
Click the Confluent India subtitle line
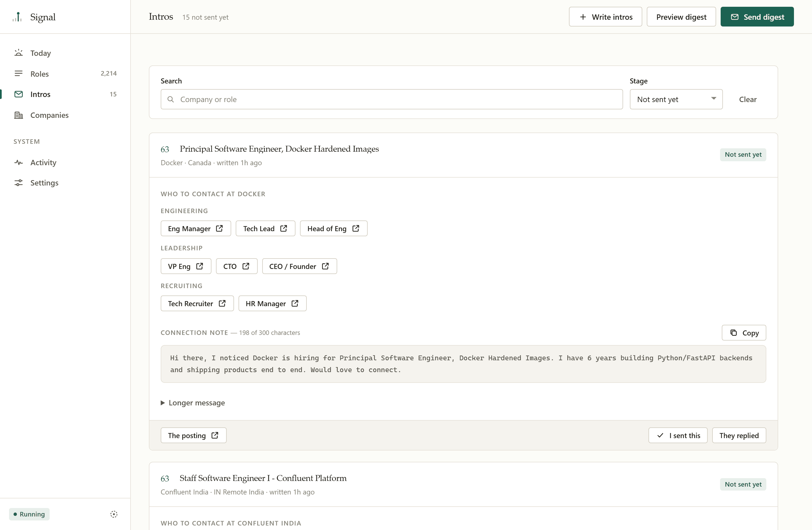tap(237, 492)
